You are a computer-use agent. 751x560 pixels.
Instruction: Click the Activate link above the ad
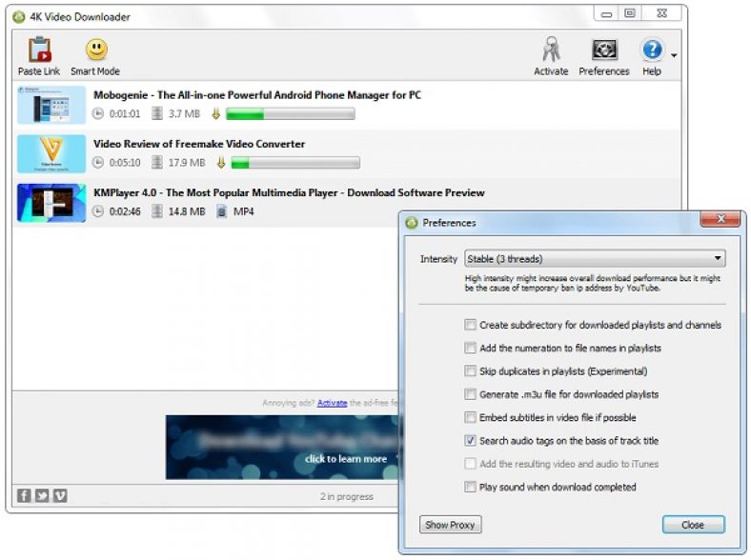click(x=332, y=403)
